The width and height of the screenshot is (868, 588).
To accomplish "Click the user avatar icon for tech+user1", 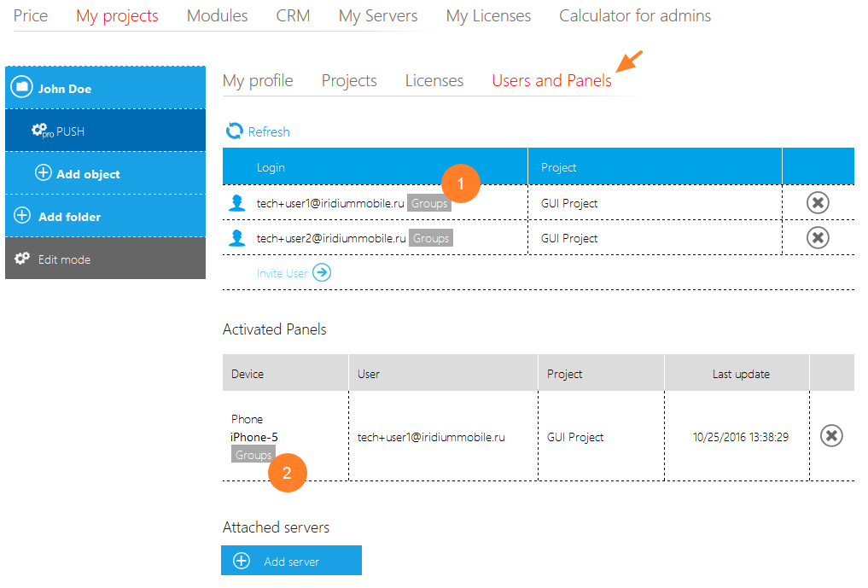I will pyautogui.click(x=237, y=203).
